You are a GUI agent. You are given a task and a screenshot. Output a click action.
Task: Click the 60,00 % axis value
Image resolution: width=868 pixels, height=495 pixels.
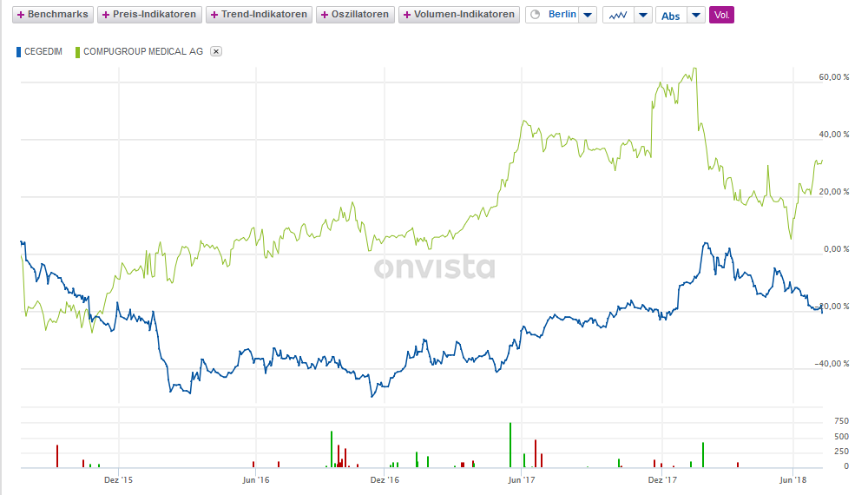click(833, 77)
